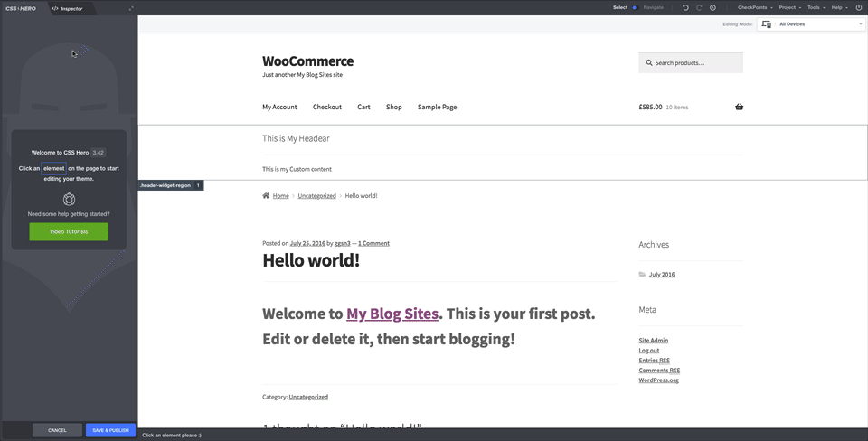
Task: Open the Sample Page navigation item
Action: pos(437,107)
